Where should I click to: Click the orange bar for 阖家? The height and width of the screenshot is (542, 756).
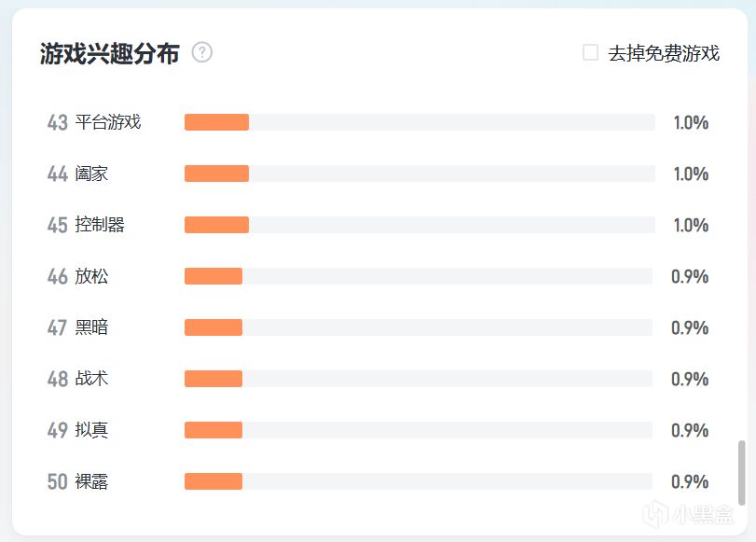[x=216, y=174]
